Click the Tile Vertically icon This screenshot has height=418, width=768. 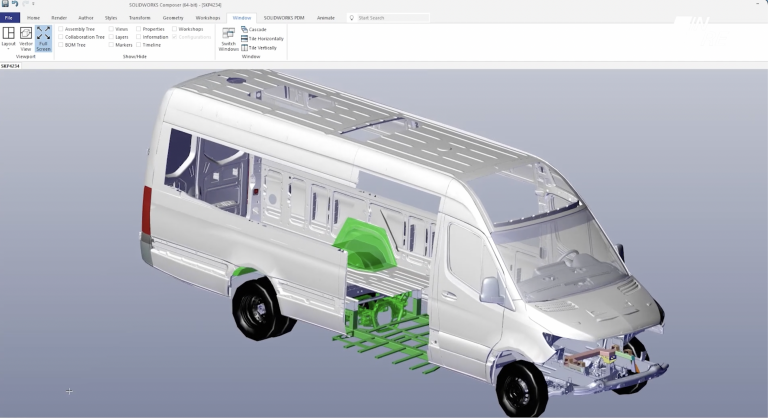(x=244, y=48)
